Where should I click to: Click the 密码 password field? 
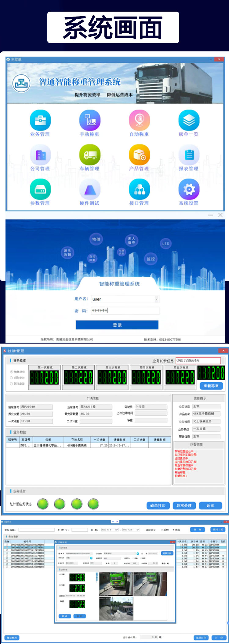pos(125,311)
